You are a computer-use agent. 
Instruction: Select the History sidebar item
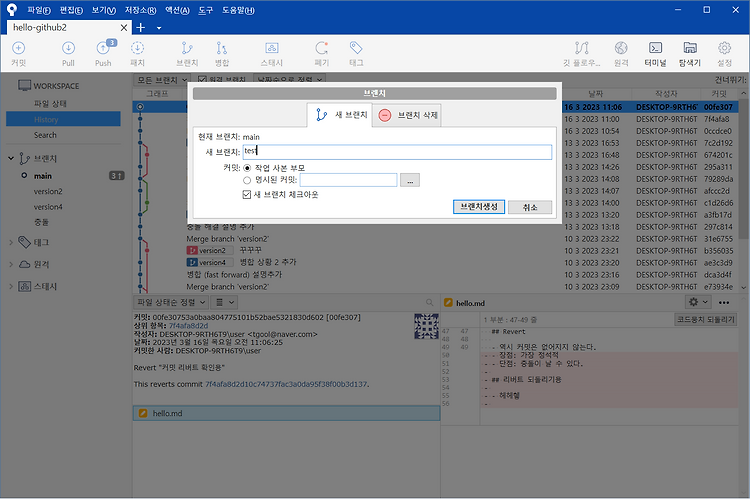pyautogui.click(x=63, y=119)
